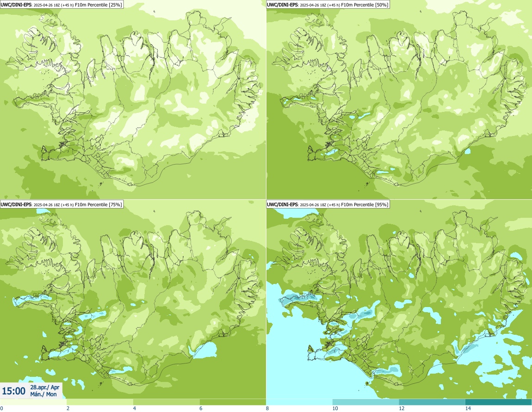Open the 75% percentile wind map
The image size is (532, 412).
133,299
